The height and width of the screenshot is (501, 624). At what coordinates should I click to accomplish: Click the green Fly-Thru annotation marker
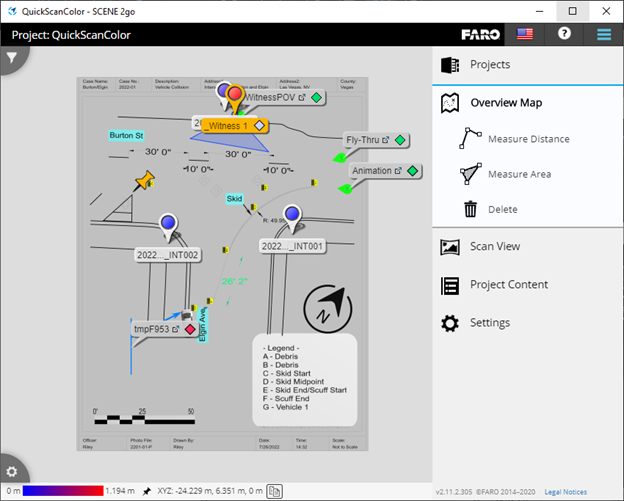340,158
